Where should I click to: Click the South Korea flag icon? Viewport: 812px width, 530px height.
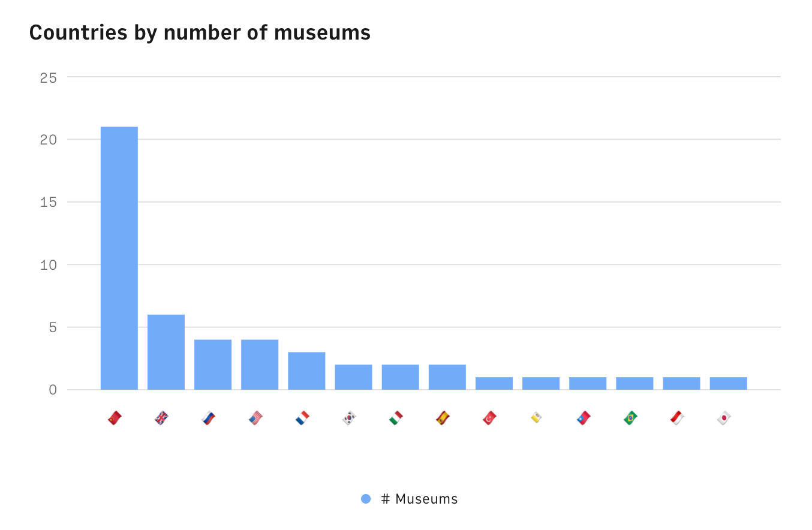tap(349, 418)
